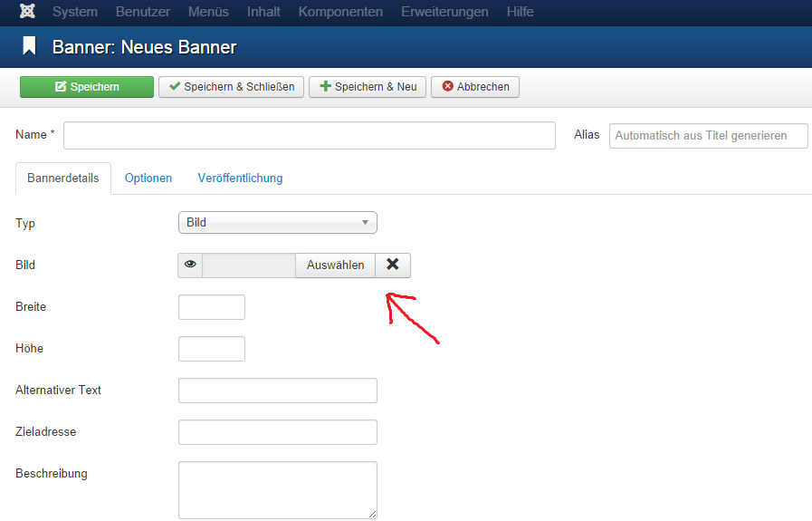The height and width of the screenshot is (521, 812).
Task: Cancel with the Abbrechen button
Action: (x=475, y=87)
